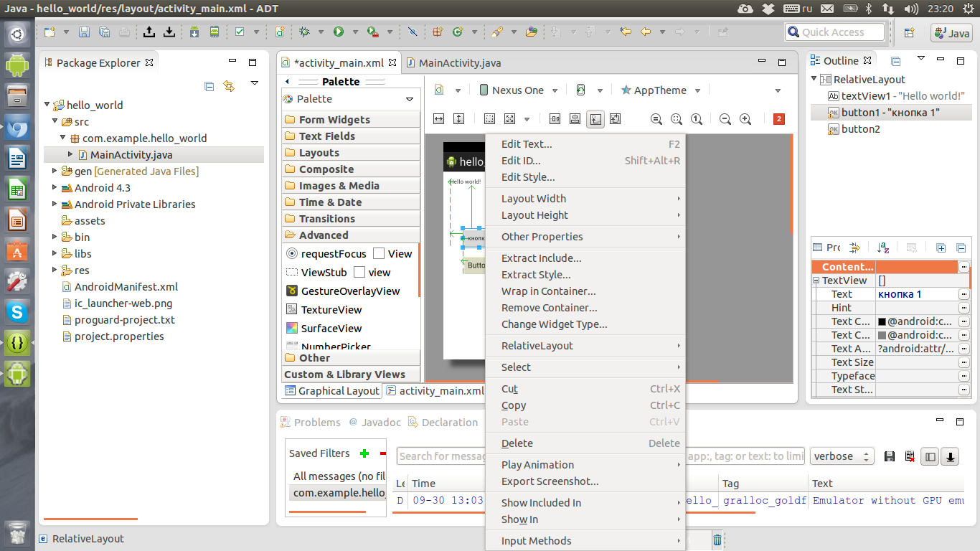Open the Palette dropdown arrow

point(410,99)
